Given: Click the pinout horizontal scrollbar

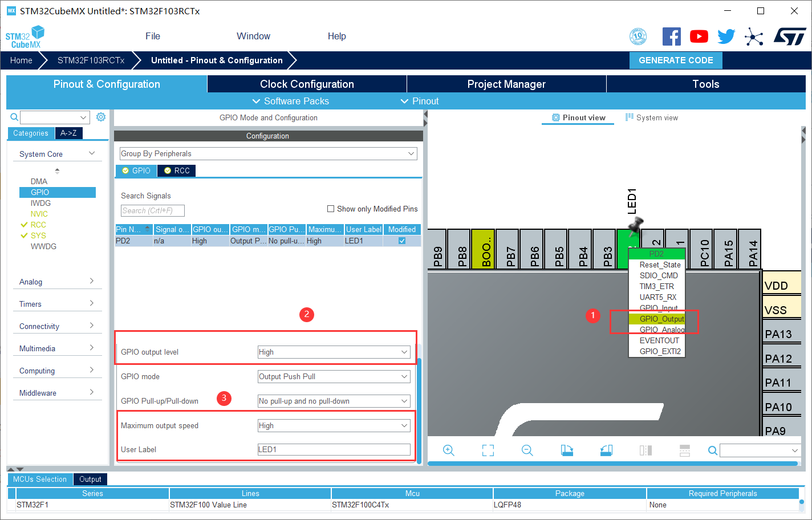Looking at the screenshot, I should tap(612, 464).
